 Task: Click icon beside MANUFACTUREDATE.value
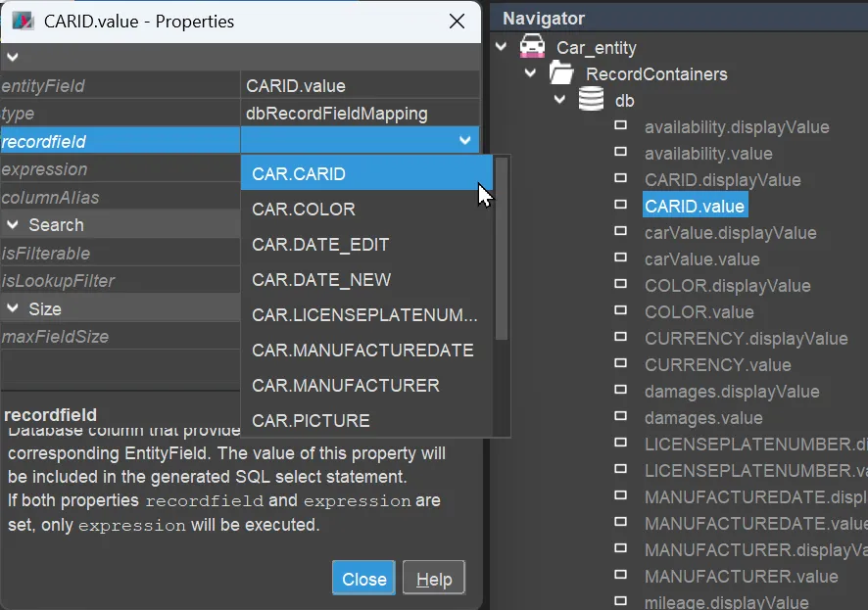(x=620, y=522)
